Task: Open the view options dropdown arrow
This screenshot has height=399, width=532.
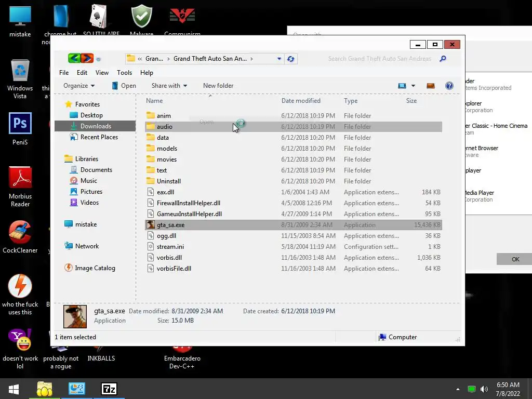Action: 413,86
